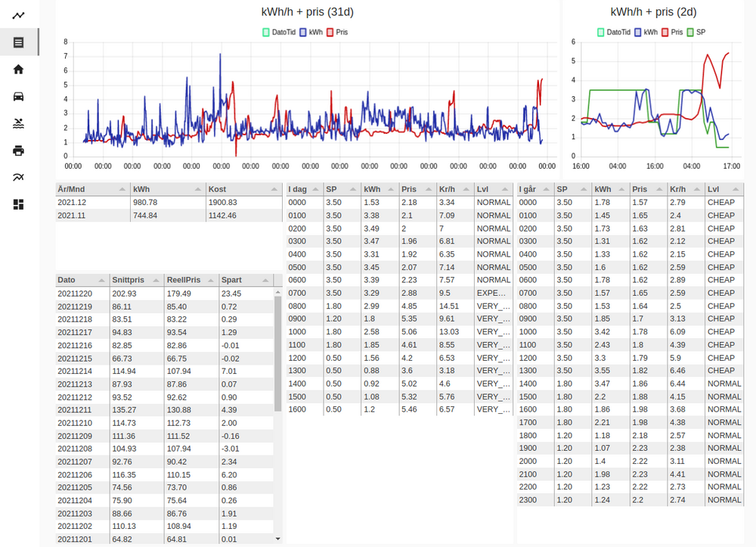
Task: Click the Dato table scrollbar down arrow
Action: (x=277, y=538)
